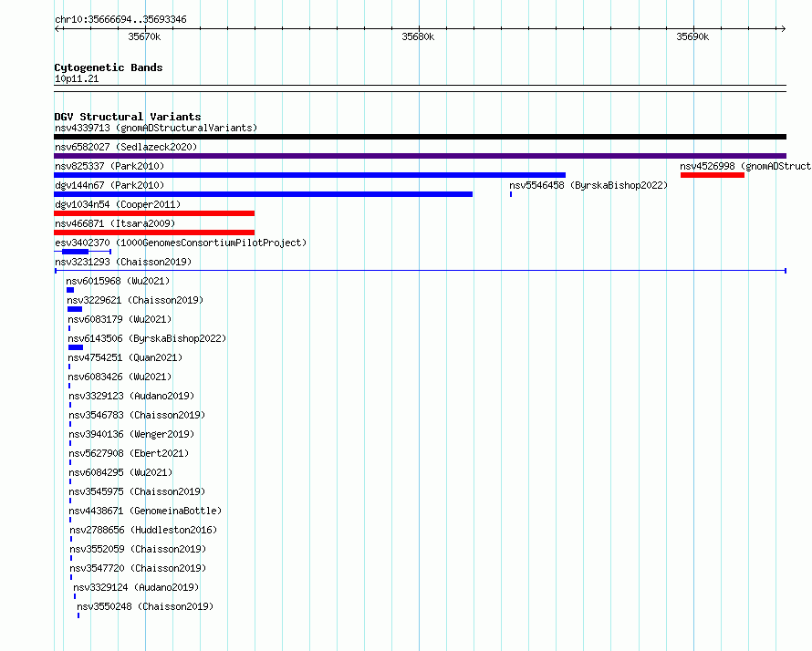The width and height of the screenshot is (812, 651).
Task: Open nsv3940136 Wenger2019 variant label
Action: 131,434
